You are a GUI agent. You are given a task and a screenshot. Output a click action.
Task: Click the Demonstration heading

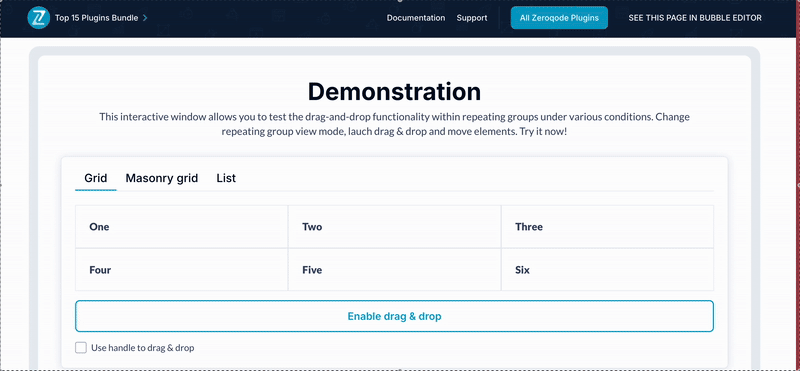pos(394,92)
